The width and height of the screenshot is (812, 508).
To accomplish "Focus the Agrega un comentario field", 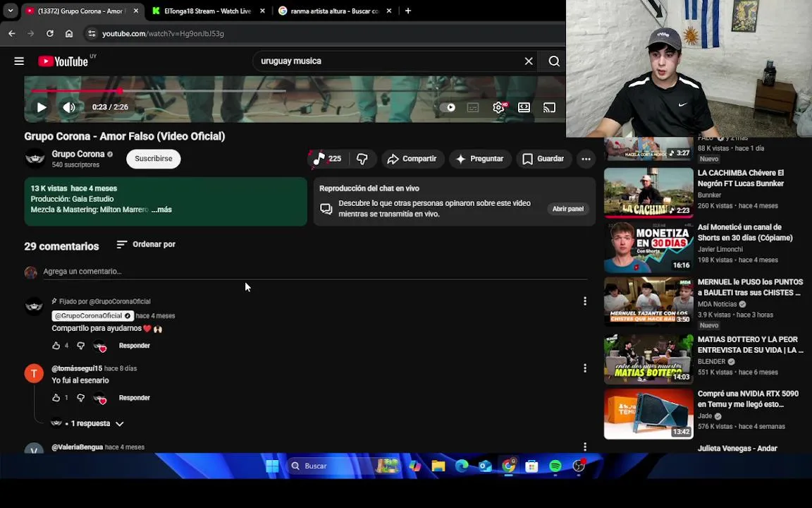I will (x=315, y=271).
